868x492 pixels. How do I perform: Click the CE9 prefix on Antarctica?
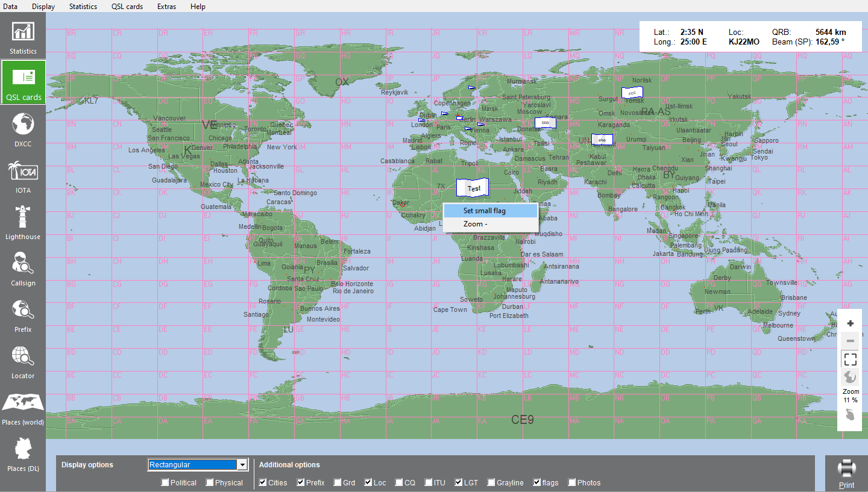coord(522,420)
